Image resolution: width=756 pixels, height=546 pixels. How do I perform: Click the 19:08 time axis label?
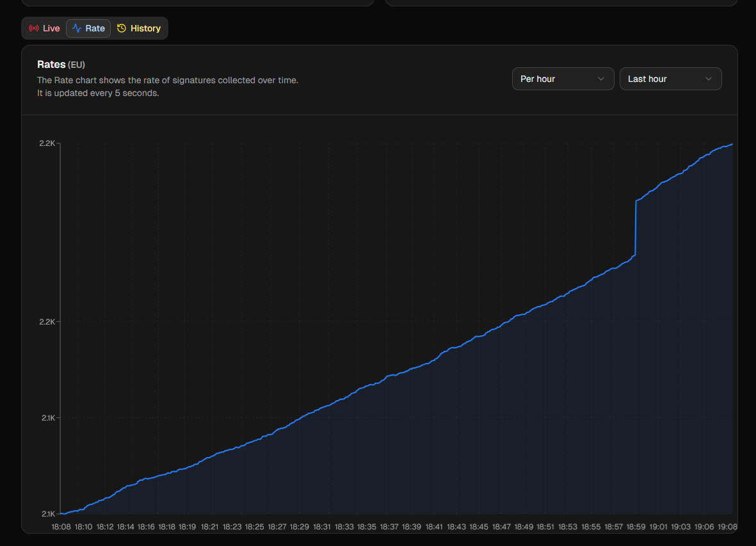pyautogui.click(x=727, y=527)
